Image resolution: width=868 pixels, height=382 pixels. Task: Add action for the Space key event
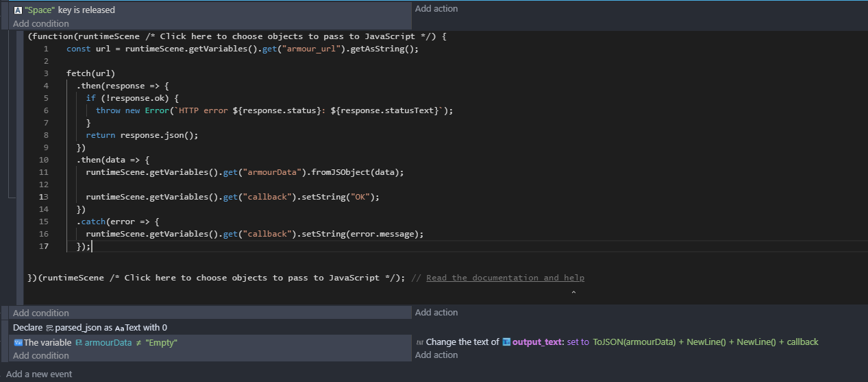point(436,9)
